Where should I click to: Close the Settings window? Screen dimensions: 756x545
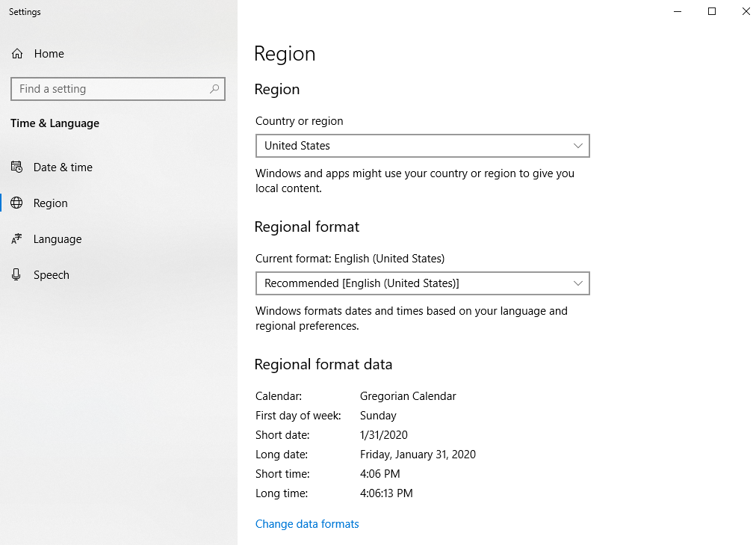pos(746,11)
